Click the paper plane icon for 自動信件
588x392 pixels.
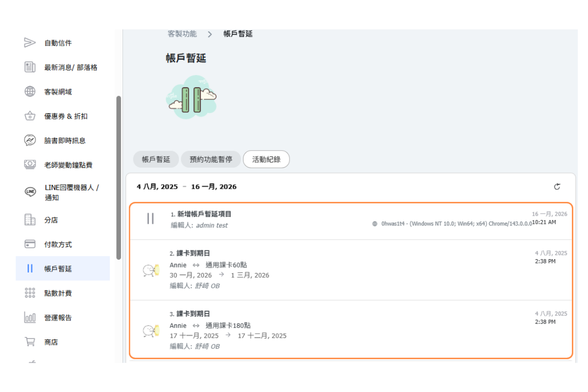coord(30,43)
